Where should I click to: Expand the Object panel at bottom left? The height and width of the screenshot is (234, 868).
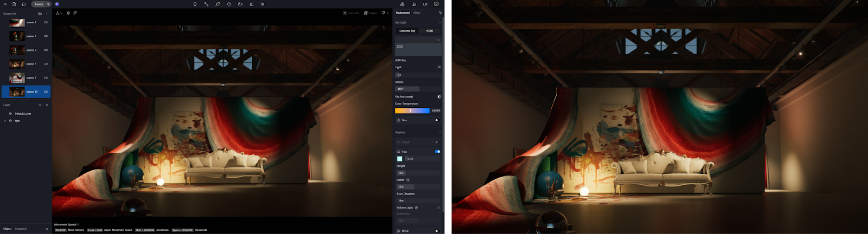47,229
